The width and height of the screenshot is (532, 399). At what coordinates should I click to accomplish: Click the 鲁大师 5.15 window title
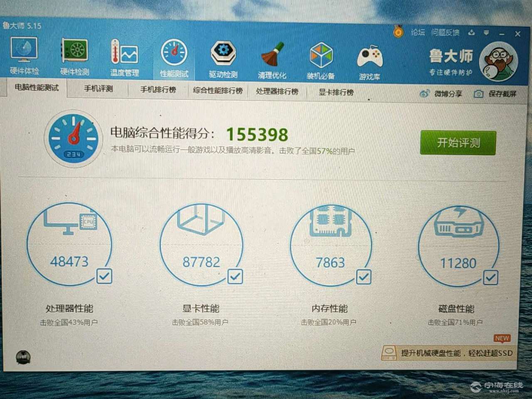(22, 26)
